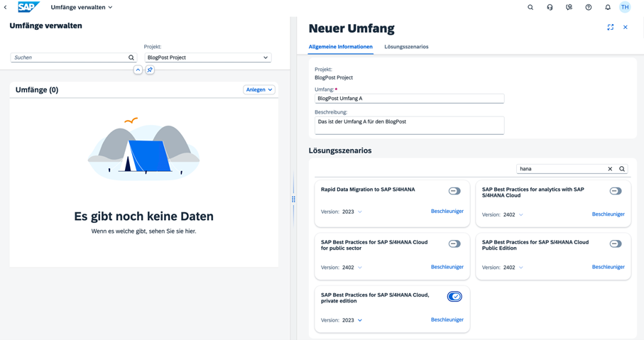Image resolution: width=644 pixels, height=340 pixels.
Task: Open the help question mark icon
Action: [x=589, y=7]
